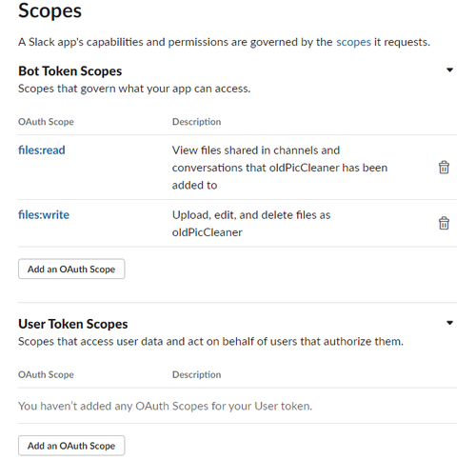Click the files:write description mentioning oldPicCleaner
The image size is (476, 460).
[x=251, y=224]
